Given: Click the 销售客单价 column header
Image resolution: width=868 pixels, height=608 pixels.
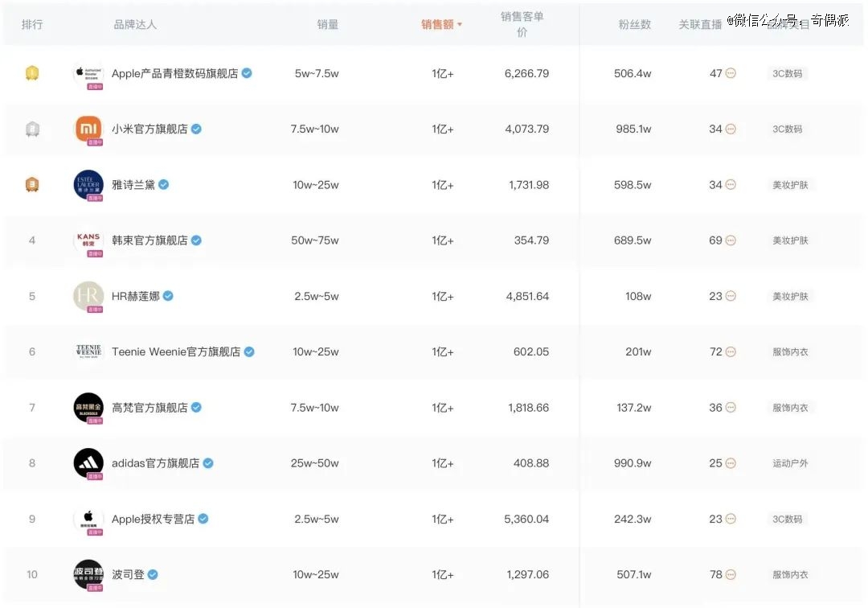Looking at the screenshot, I should click(x=522, y=24).
